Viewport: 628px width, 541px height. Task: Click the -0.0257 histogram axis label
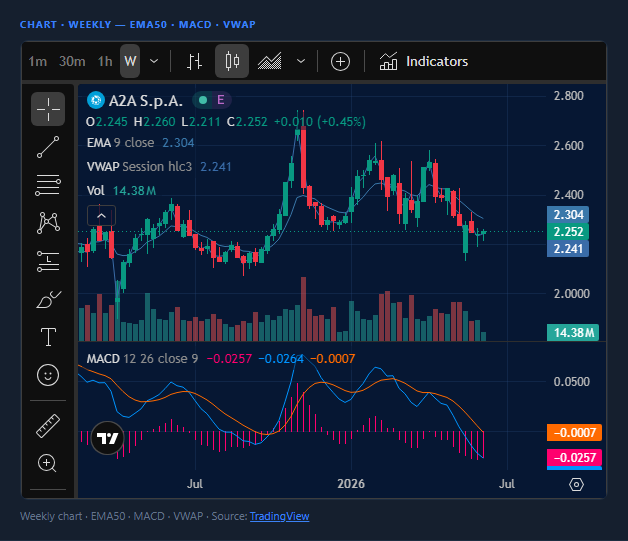574,457
